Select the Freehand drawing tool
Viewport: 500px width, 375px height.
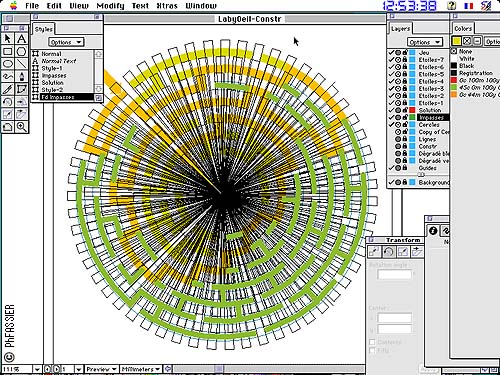pyautogui.click(x=8, y=77)
